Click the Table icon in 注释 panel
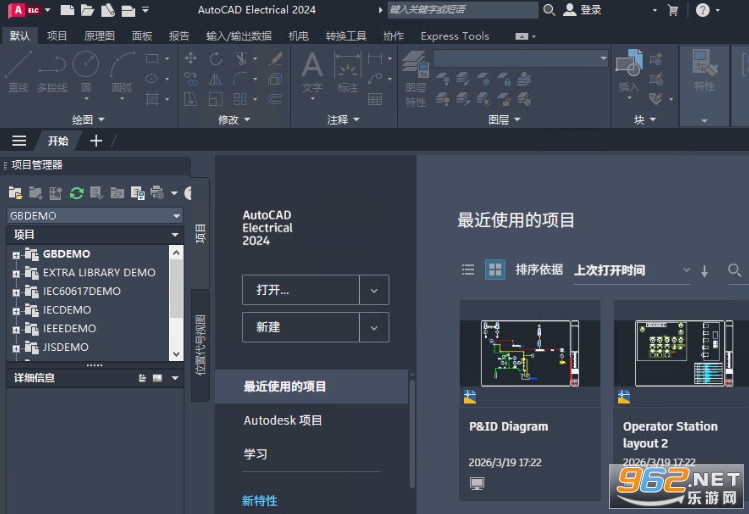The image size is (749, 514). point(375,99)
